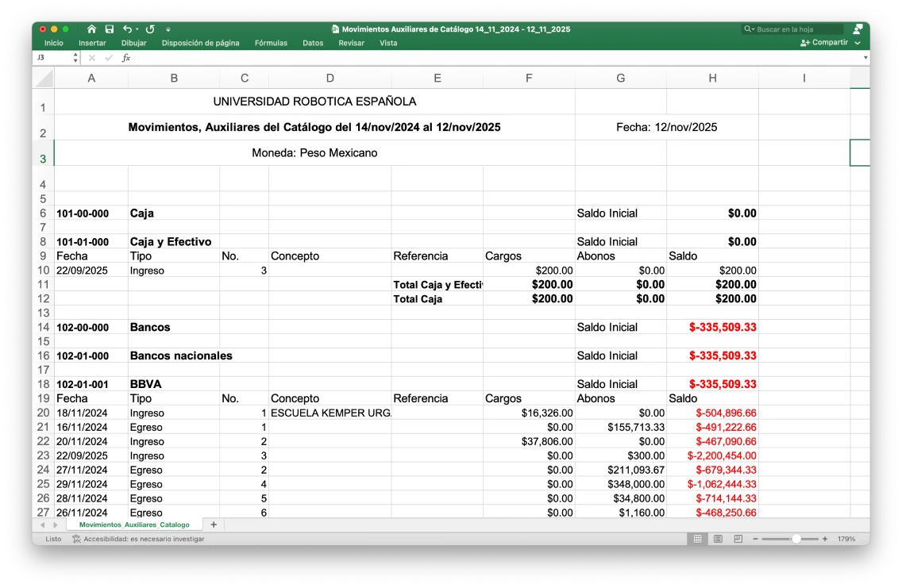Open the Name Box dropdown stepper

[75, 57]
